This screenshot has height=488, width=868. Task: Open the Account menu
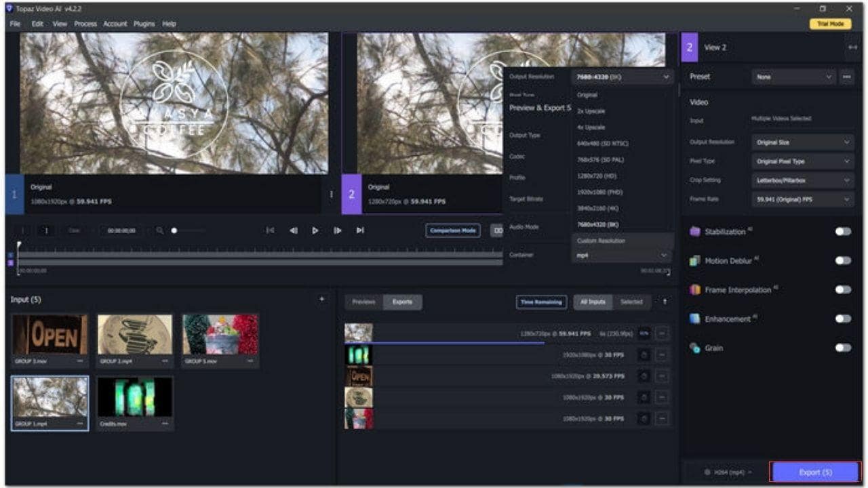115,24
